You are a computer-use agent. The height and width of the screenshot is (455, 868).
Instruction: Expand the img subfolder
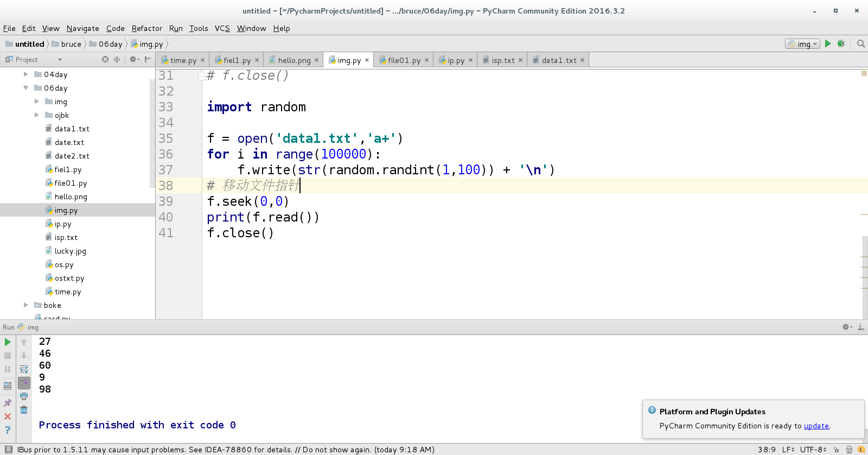(36, 102)
